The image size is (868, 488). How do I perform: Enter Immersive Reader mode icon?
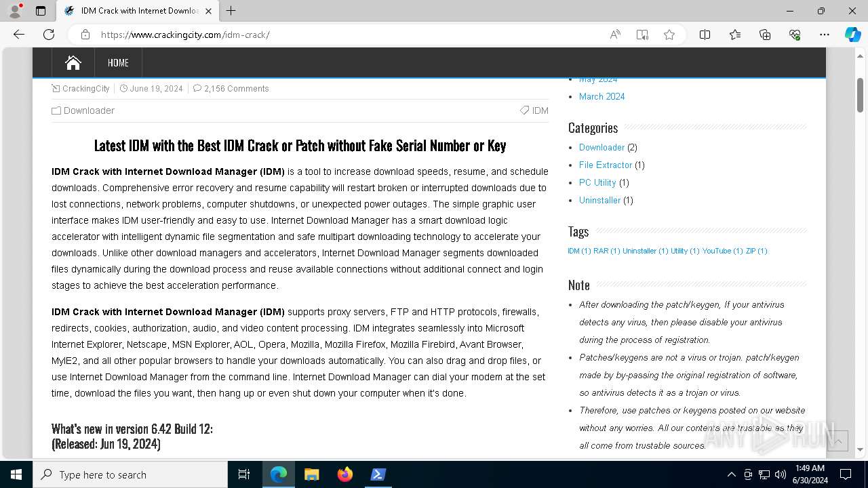tap(642, 35)
